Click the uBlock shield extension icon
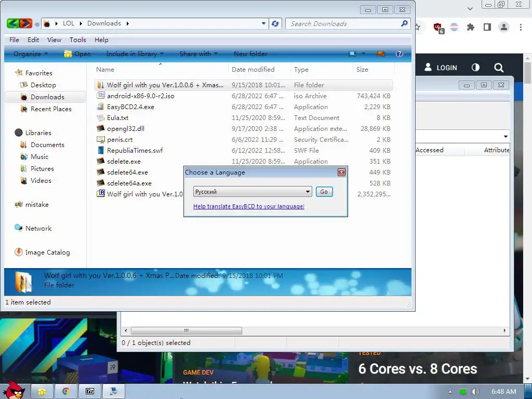Image resolution: width=532 pixels, height=399 pixels. coord(438,28)
